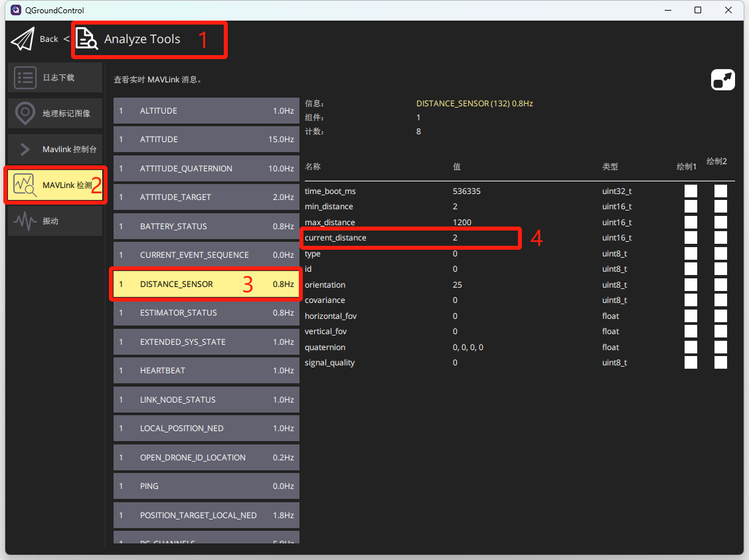
Task: Check 绘制1 box for horizontal_fov
Action: [691, 316]
